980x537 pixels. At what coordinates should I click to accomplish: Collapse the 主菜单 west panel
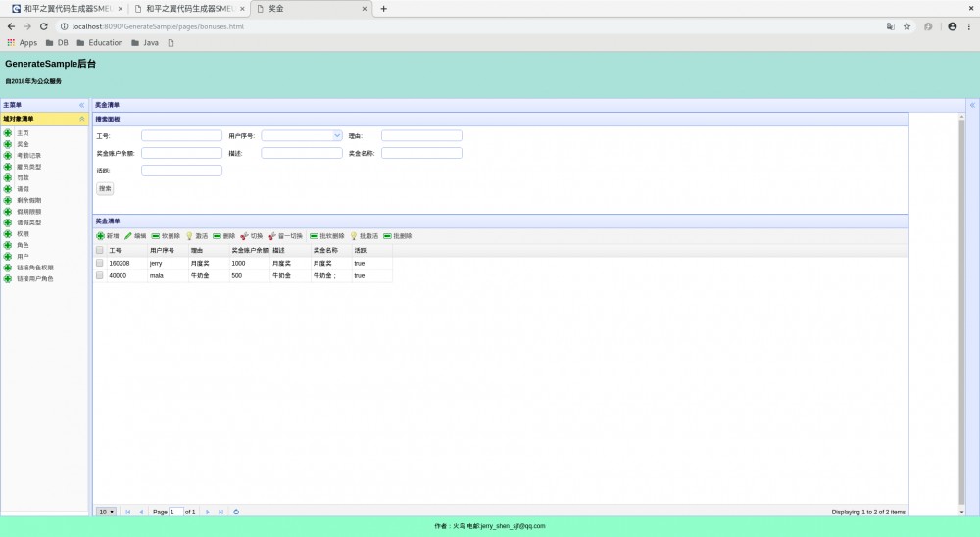point(81,105)
